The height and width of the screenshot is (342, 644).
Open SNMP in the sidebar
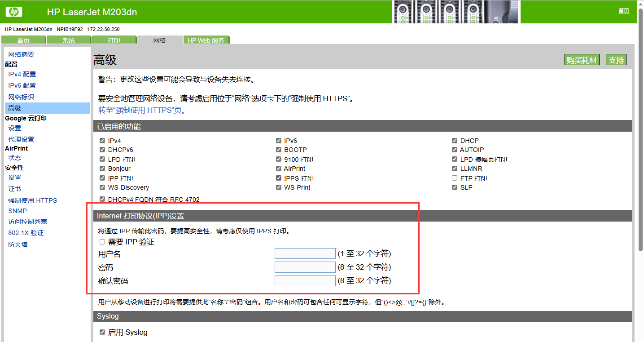[18, 211]
